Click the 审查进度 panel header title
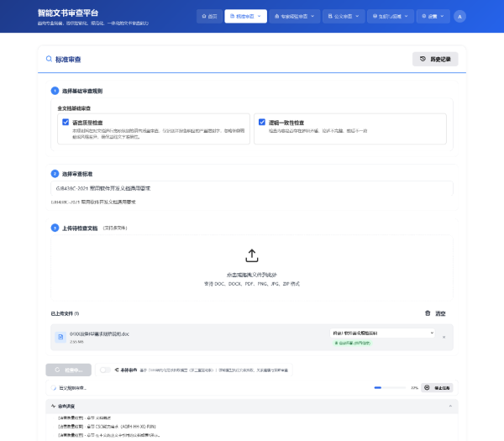Image resolution: width=504 pixels, height=441 pixels. (x=66, y=407)
